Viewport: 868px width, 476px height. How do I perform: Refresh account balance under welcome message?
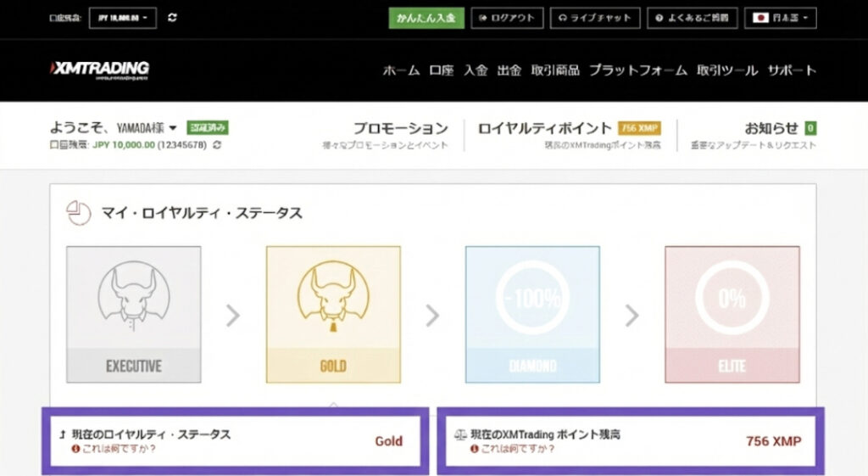pos(218,146)
